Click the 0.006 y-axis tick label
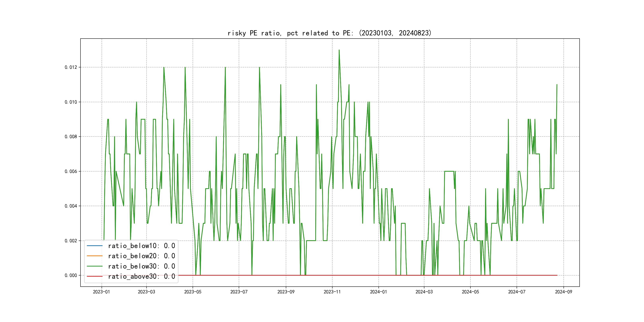Image resolution: width=644 pixels, height=322 pixels. coord(71,172)
